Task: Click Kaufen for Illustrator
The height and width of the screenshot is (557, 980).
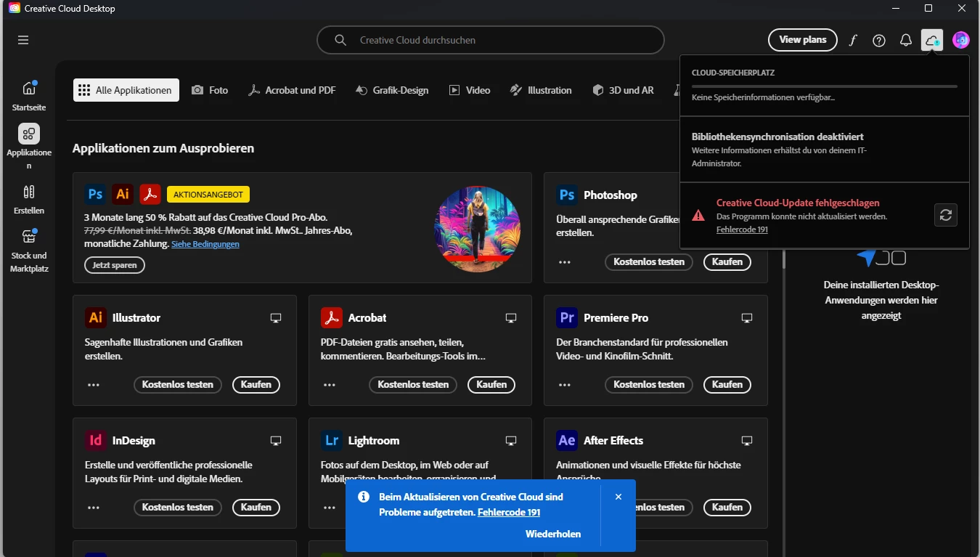Action: (x=256, y=385)
